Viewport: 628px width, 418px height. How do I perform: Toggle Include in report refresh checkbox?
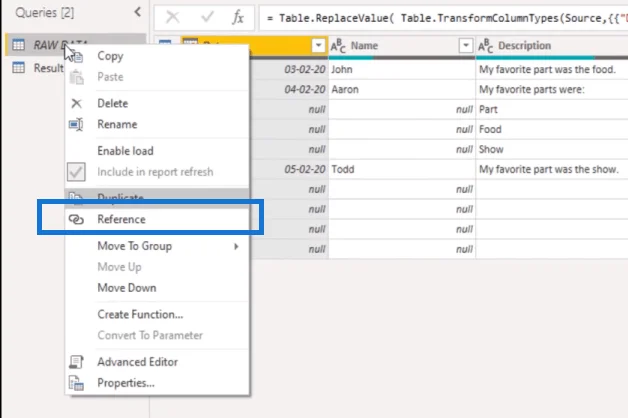coord(76,172)
